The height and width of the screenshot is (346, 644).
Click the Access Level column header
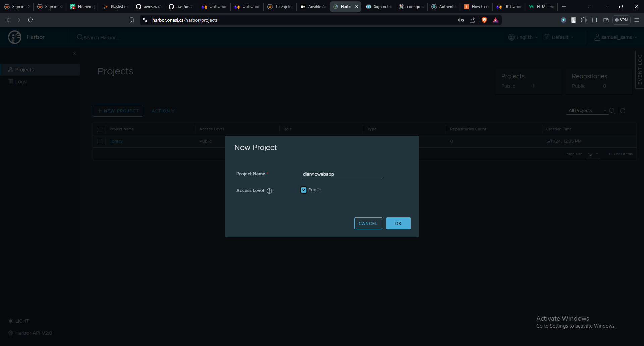coord(211,129)
